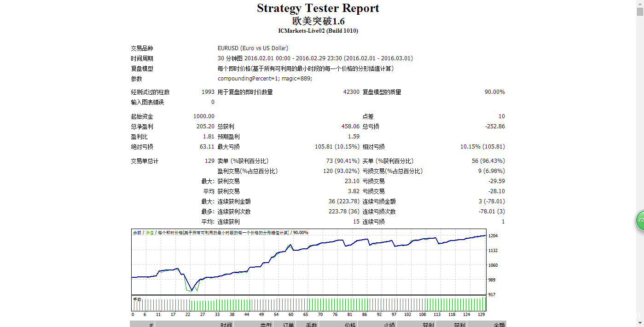The image size is (644, 327).
Task: Click the 余额 legend label on chart
Action: 137,233
